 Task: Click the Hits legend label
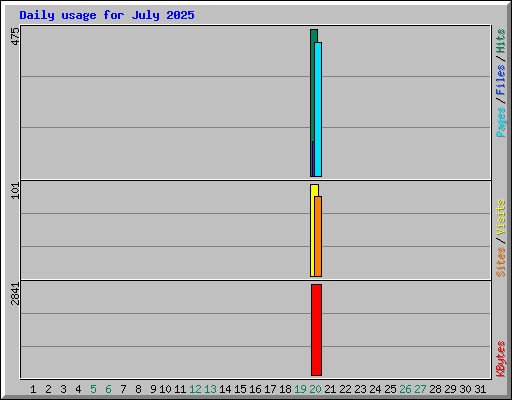(500, 41)
